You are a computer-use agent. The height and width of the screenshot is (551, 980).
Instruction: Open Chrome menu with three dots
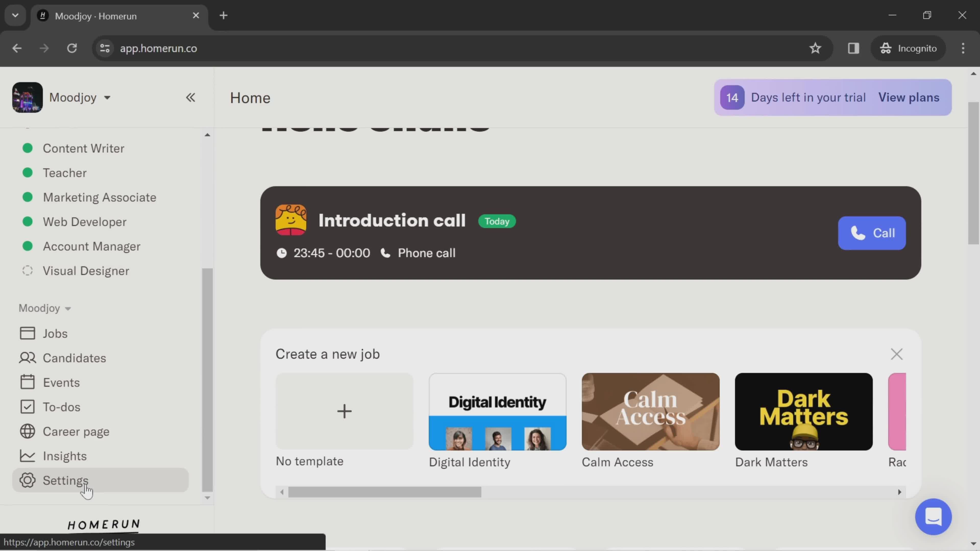(963, 48)
